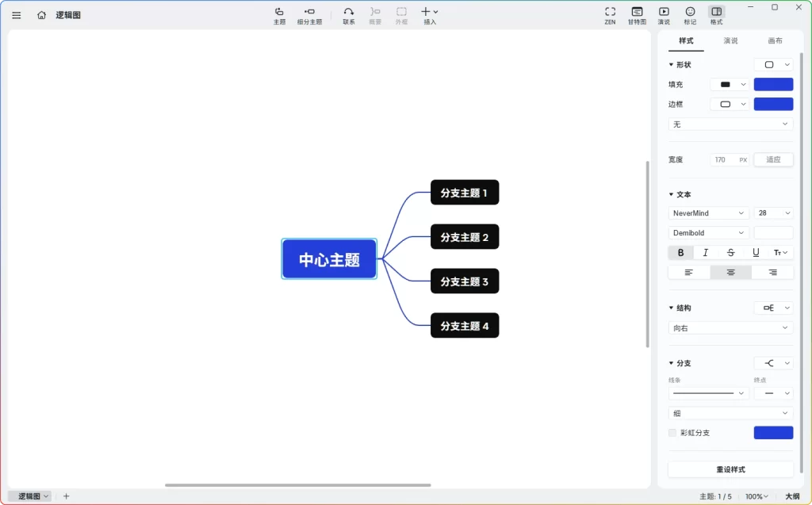This screenshot has width=812, height=505.
Task: Select the Topic (主题) tool
Action: [279, 14]
